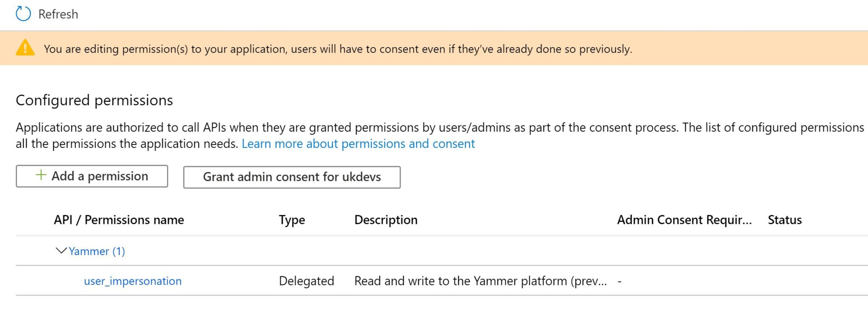
Task: Click the Type column header
Action: [x=291, y=220]
